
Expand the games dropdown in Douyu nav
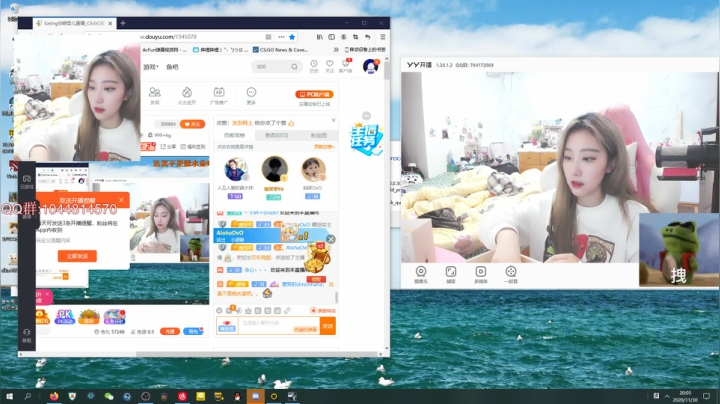coord(151,67)
